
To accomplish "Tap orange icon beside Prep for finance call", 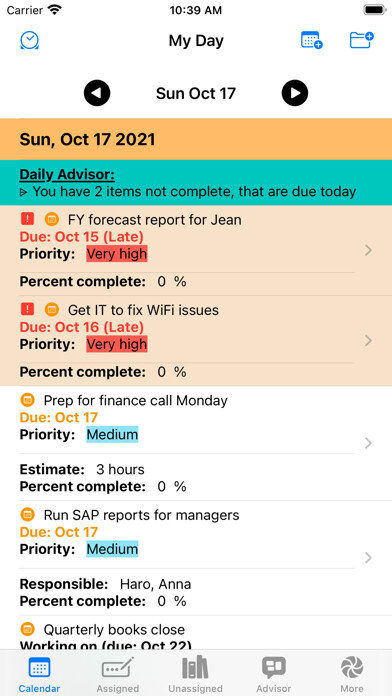I will point(28,400).
